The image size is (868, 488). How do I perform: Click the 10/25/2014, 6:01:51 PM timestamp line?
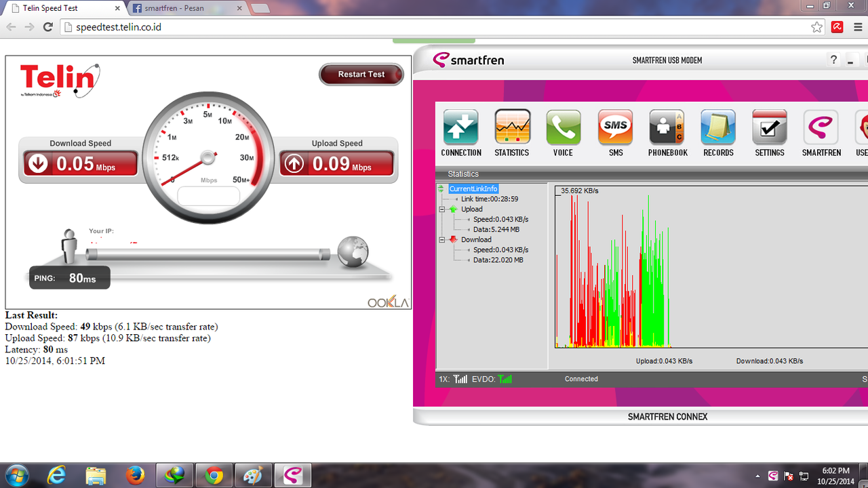click(55, 361)
